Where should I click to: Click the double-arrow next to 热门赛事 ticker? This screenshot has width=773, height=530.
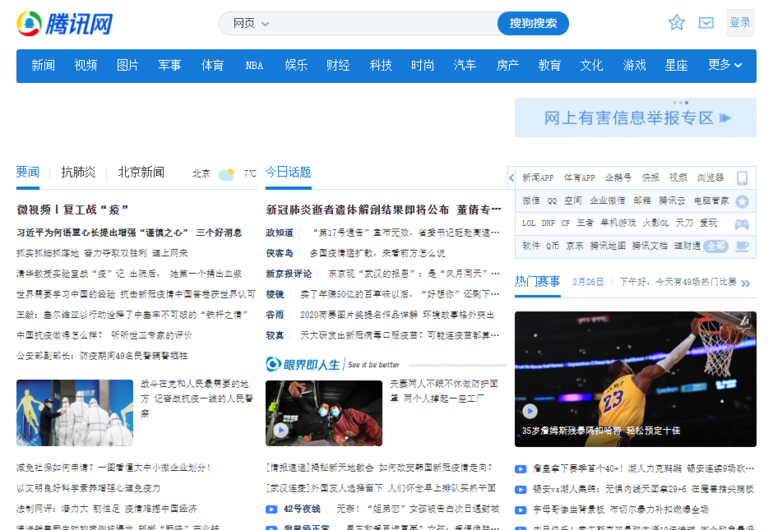point(745,283)
